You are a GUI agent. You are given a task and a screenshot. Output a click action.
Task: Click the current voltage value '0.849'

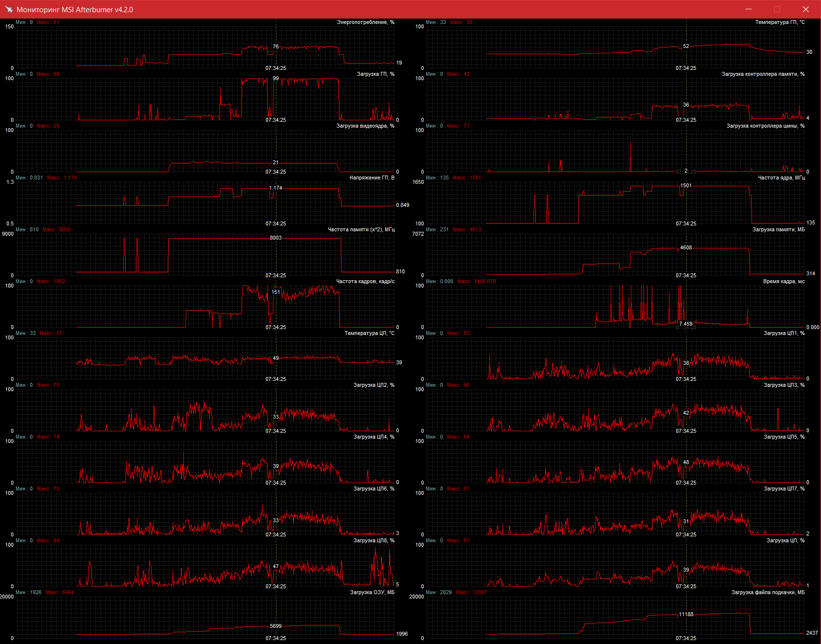[403, 205]
